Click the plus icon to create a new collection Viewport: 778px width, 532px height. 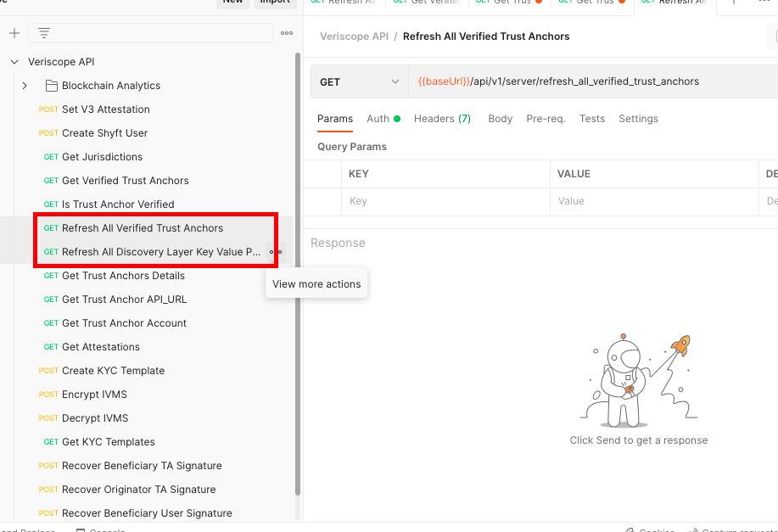click(14, 33)
